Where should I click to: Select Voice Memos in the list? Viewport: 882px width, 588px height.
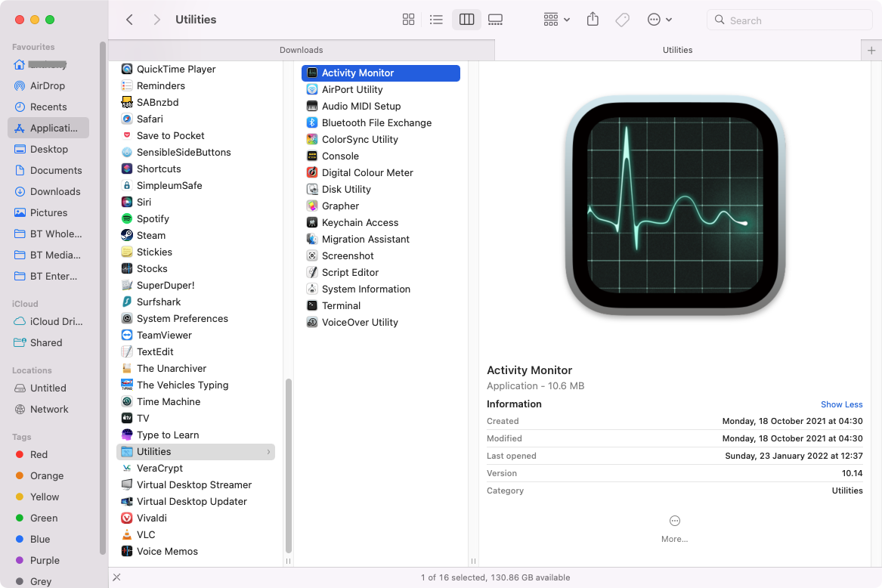coord(195,552)
